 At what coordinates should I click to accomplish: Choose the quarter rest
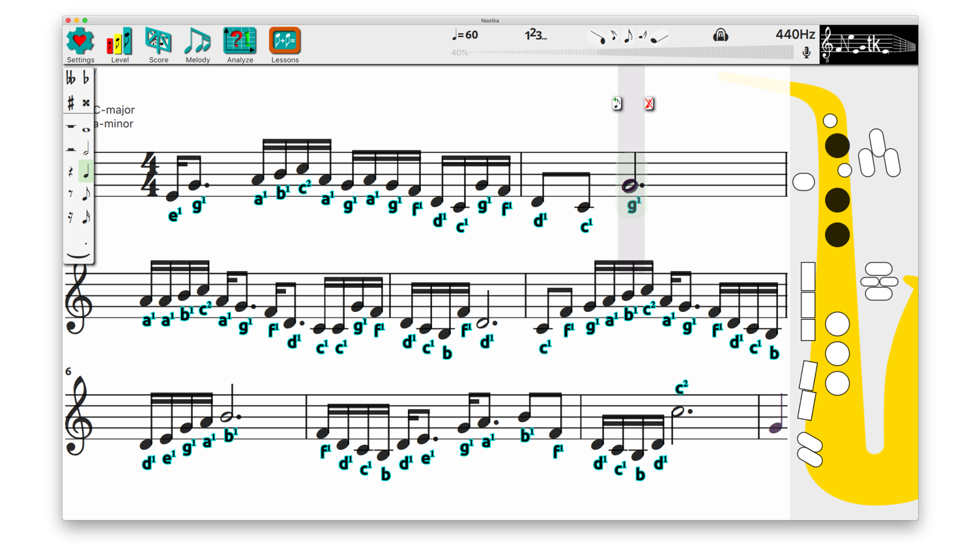(x=70, y=173)
